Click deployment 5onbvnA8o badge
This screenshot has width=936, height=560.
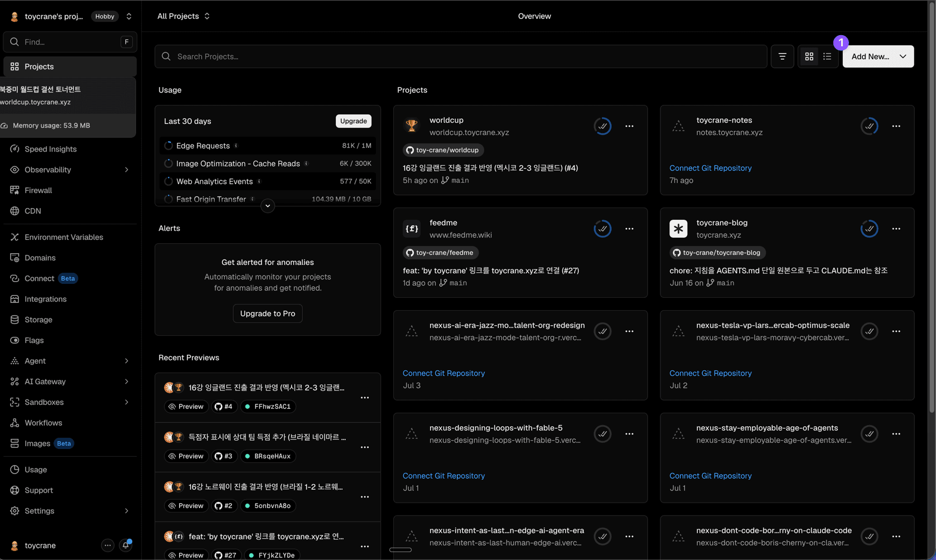(267, 506)
